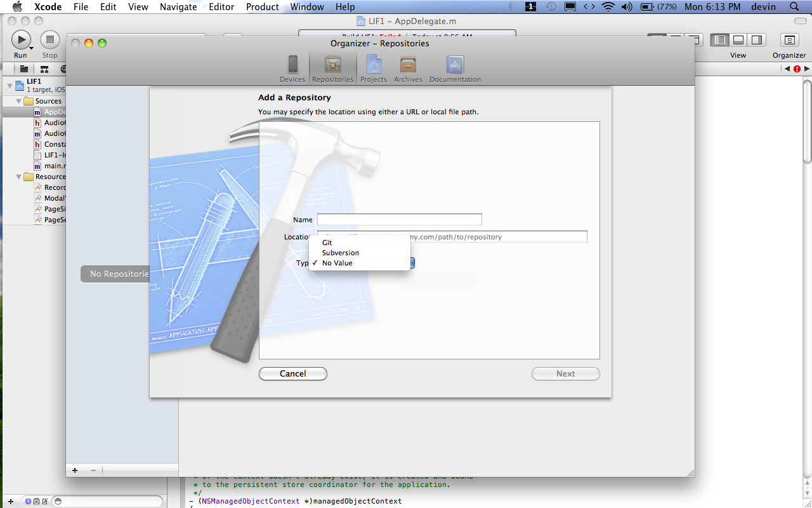
Task: Collapse the LIF1 project disclosure triangle
Action: [10, 85]
